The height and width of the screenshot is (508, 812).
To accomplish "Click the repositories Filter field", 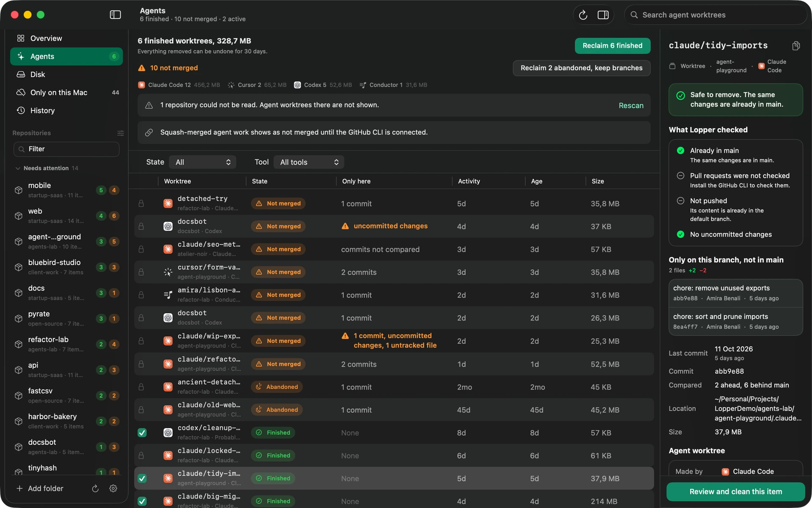I will [x=66, y=149].
